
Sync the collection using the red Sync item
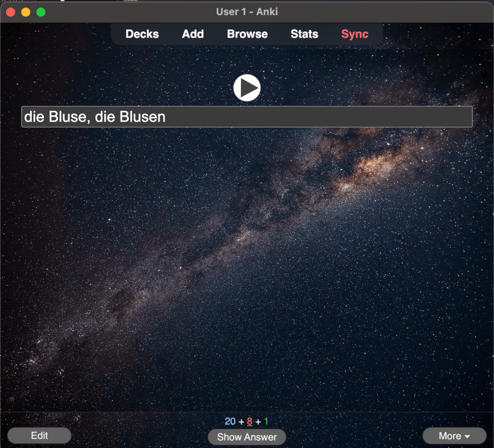click(x=355, y=34)
